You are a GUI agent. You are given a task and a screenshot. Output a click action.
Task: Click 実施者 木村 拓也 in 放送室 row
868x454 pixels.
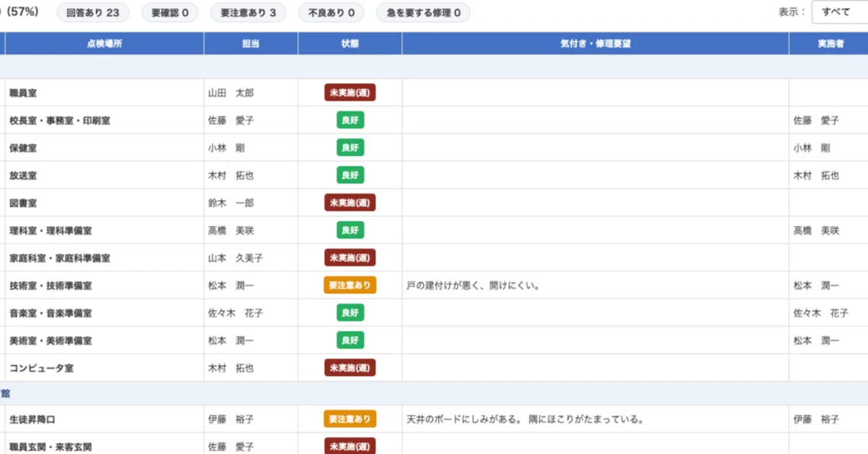817,176
